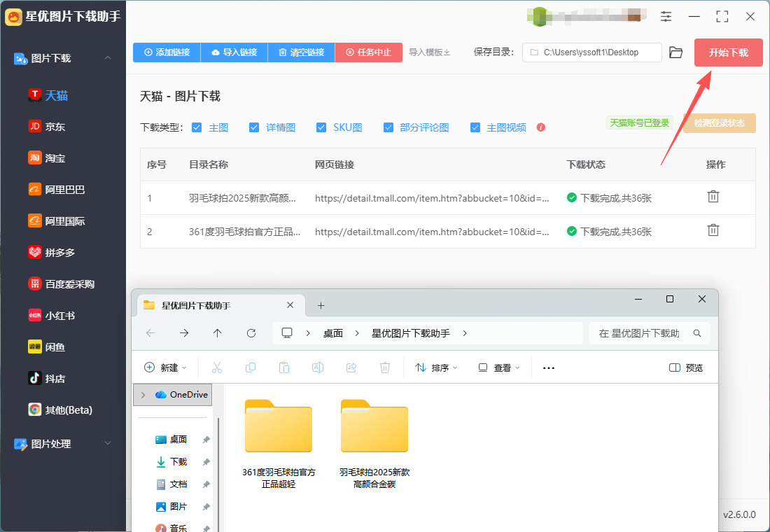The height and width of the screenshot is (532, 770).
Task: Click the red info icon beside 主图视频
Action: (x=540, y=127)
